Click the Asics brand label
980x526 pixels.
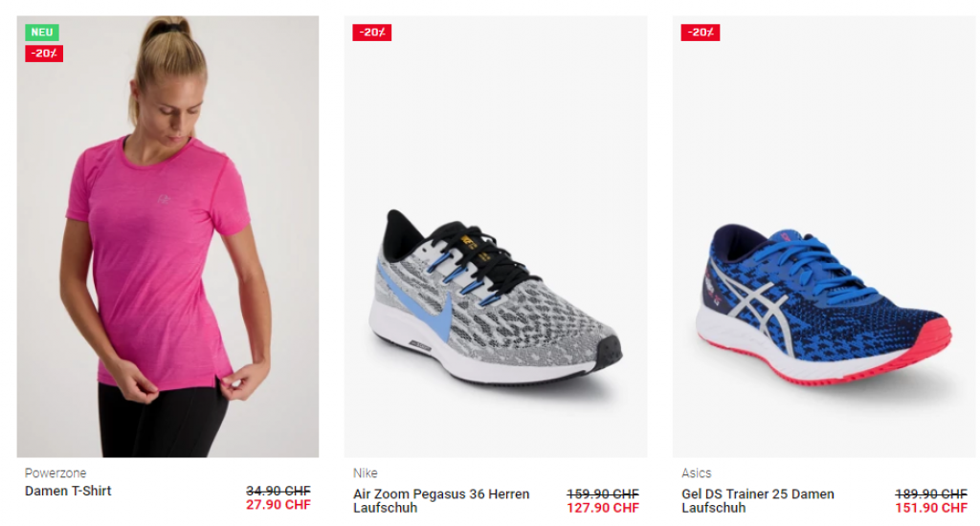(x=697, y=472)
